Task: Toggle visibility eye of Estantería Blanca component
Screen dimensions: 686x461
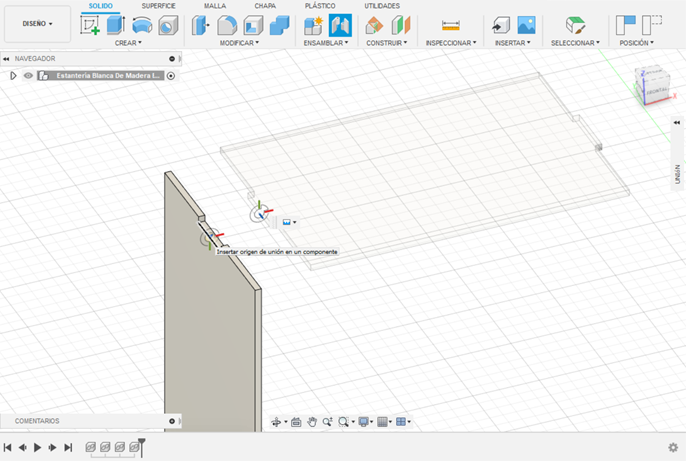Action: click(28, 76)
